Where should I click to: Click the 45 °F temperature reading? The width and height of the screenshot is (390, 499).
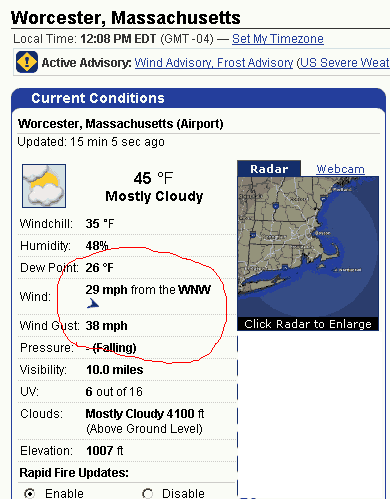pos(153,178)
